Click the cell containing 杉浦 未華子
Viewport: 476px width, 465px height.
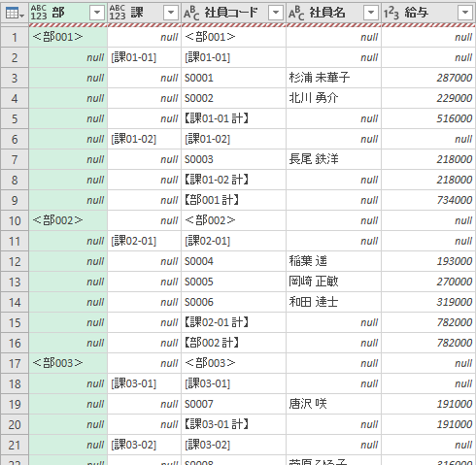[333, 78]
